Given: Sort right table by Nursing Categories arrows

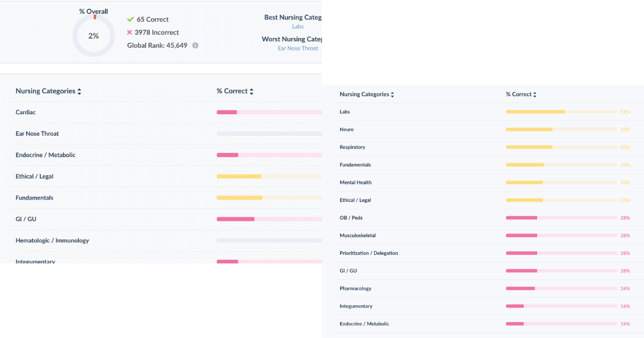Looking at the screenshot, I should (x=392, y=94).
